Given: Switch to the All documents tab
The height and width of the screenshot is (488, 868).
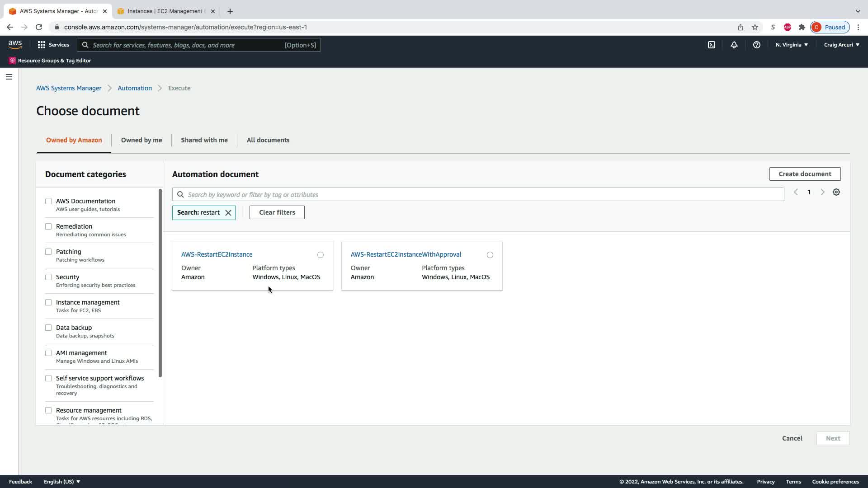Looking at the screenshot, I should tap(268, 140).
